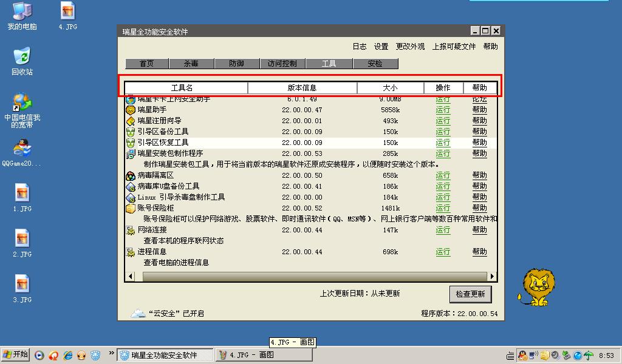Select the 4.JPG file on desktop

[x=68, y=16]
